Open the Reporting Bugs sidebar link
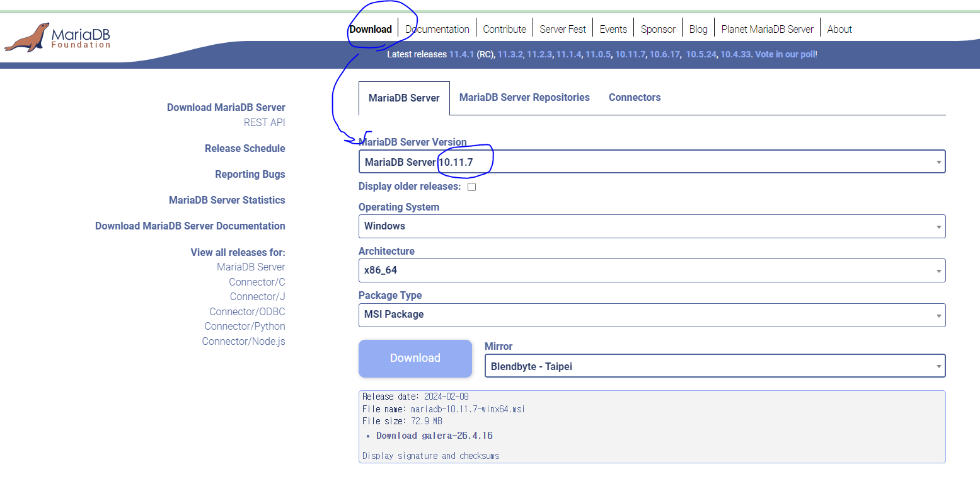Image resolution: width=980 pixels, height=481 pixels. 250,174
